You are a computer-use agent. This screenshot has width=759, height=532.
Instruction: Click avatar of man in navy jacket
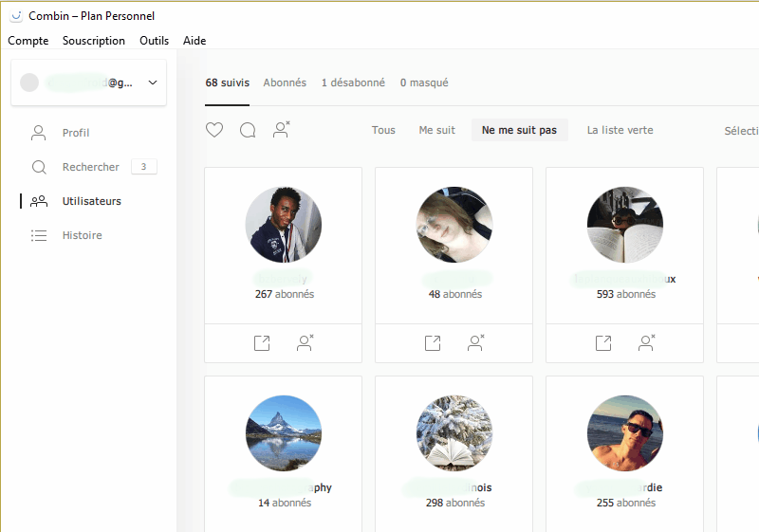tap(283, 225)
